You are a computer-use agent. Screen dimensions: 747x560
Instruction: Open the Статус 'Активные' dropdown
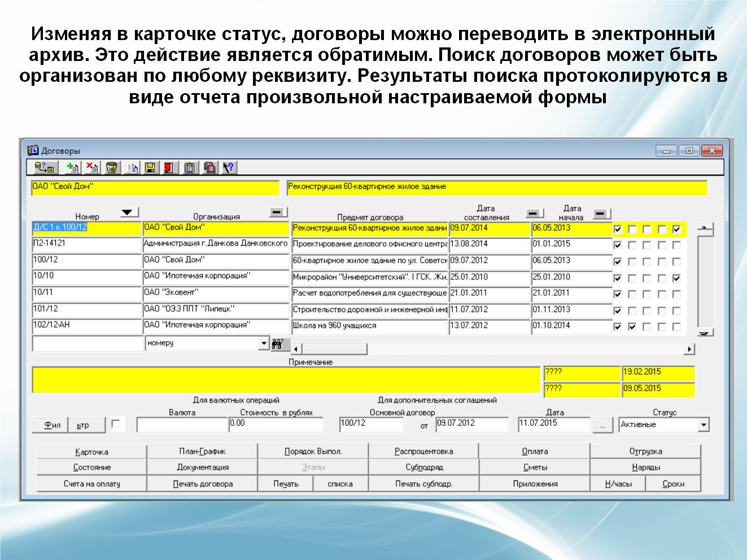pos(704,425)
